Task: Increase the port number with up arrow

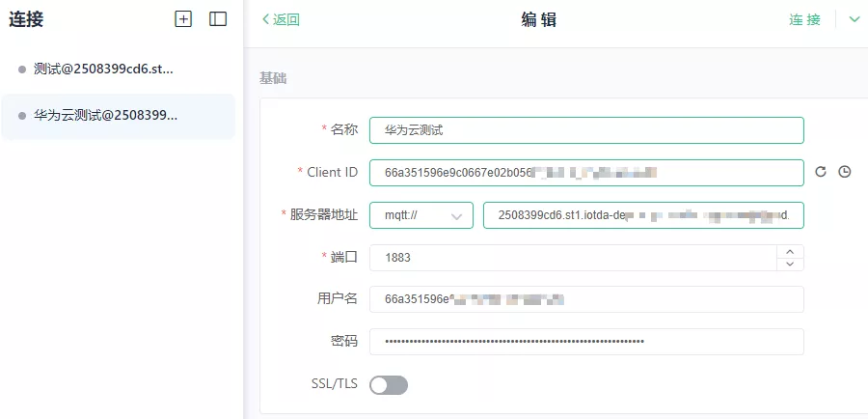Action: pos(790,251)
